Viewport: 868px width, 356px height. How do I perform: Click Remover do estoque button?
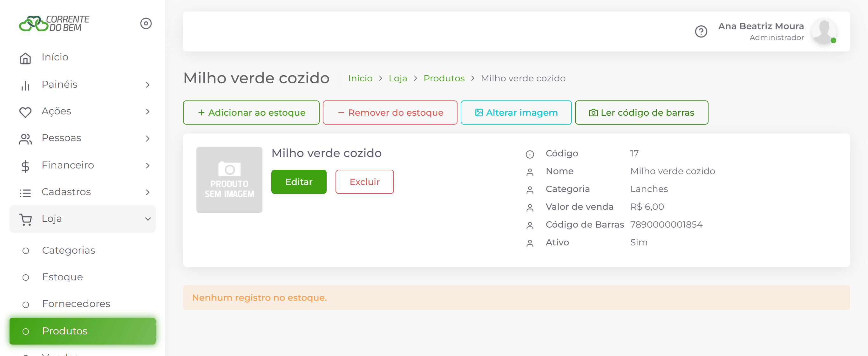pyautogui.click(x=390, y=112)
